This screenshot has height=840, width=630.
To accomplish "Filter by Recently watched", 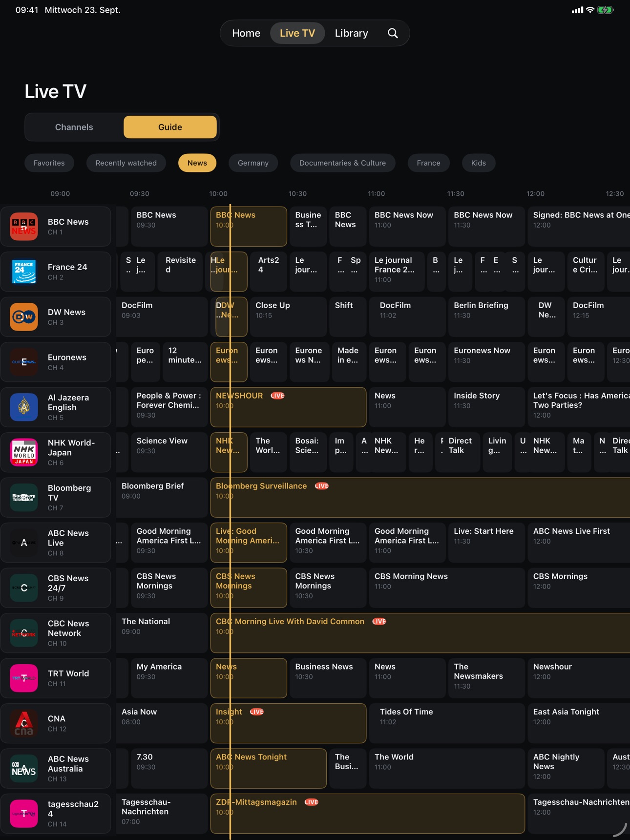I will click(126, 163).
